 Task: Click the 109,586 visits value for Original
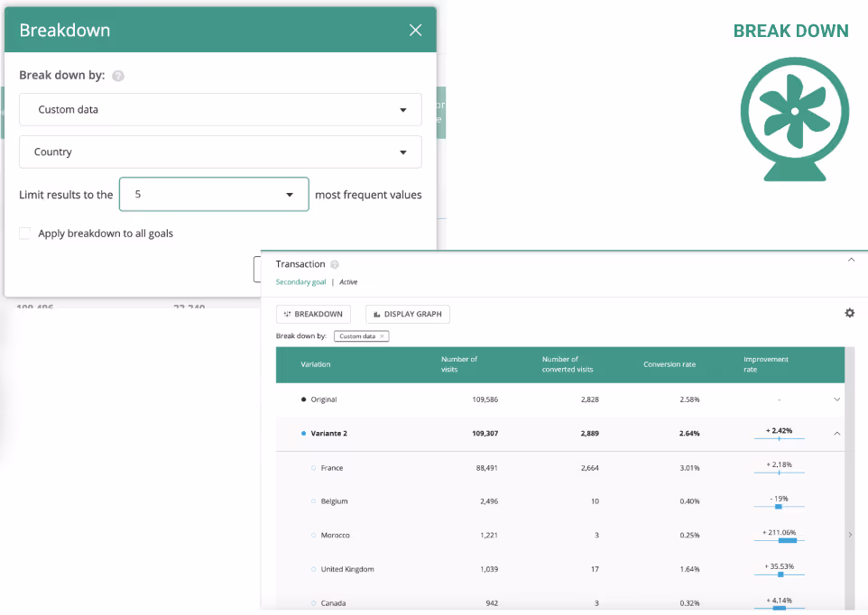[485, 399]
